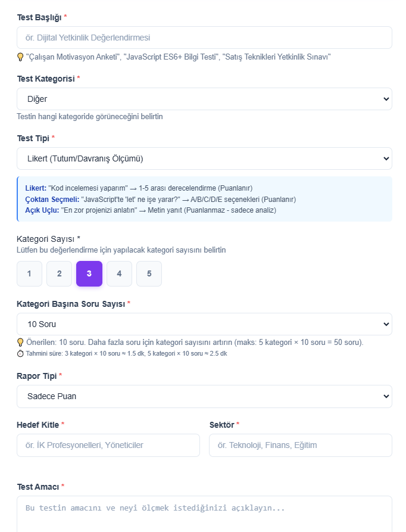The height and width of the screenshot is (532, 406).
Task: Click the lightbulb icon under Test Başlığı
Action: click(x=20, y=57)
